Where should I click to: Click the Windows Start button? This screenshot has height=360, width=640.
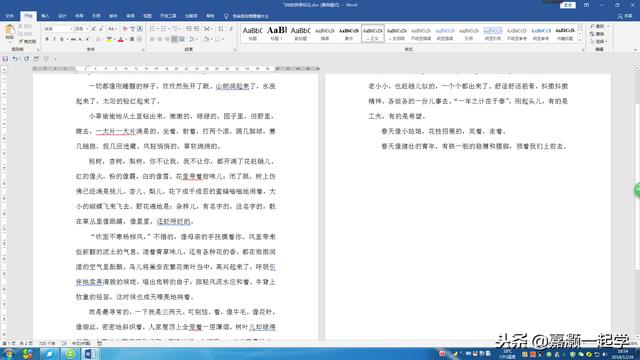(8, 353)
